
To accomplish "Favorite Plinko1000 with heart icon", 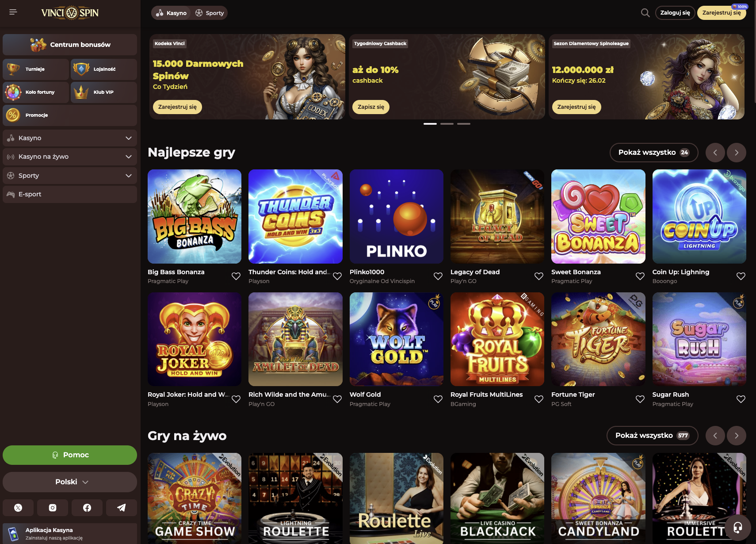I will 438,276.
